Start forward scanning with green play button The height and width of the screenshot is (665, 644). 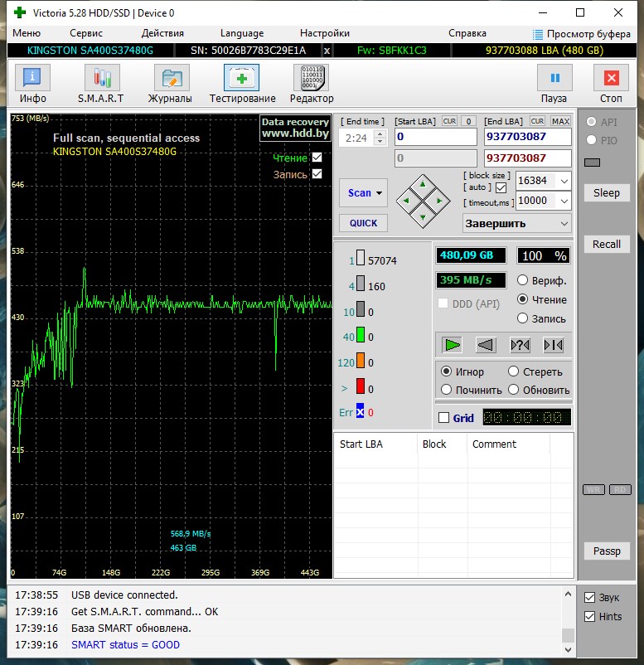click(x=452, y=345)
